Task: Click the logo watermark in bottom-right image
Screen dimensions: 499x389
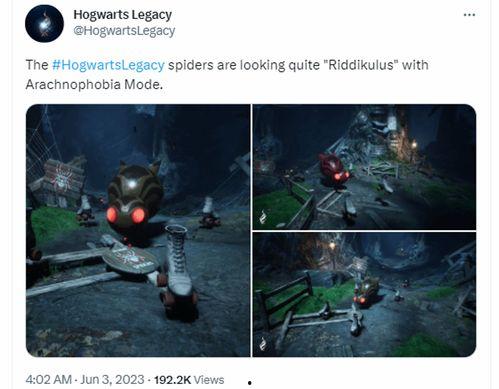Action: click(x=263, y=344)
